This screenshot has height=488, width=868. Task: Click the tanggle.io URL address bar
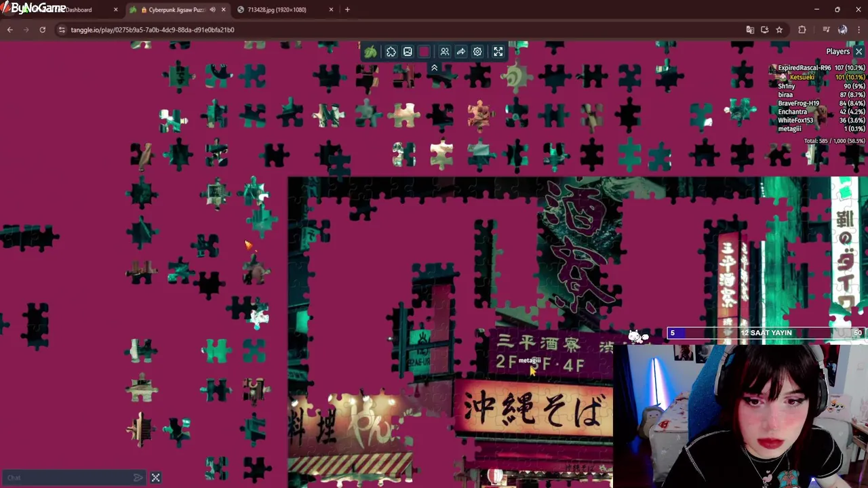coord(400,30)
